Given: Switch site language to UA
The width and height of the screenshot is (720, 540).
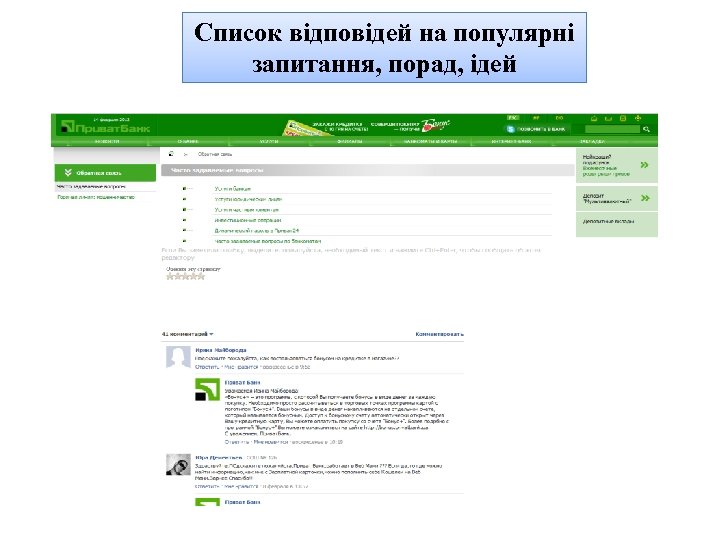Looking at the screenshot, I should [x=536, y=118].
